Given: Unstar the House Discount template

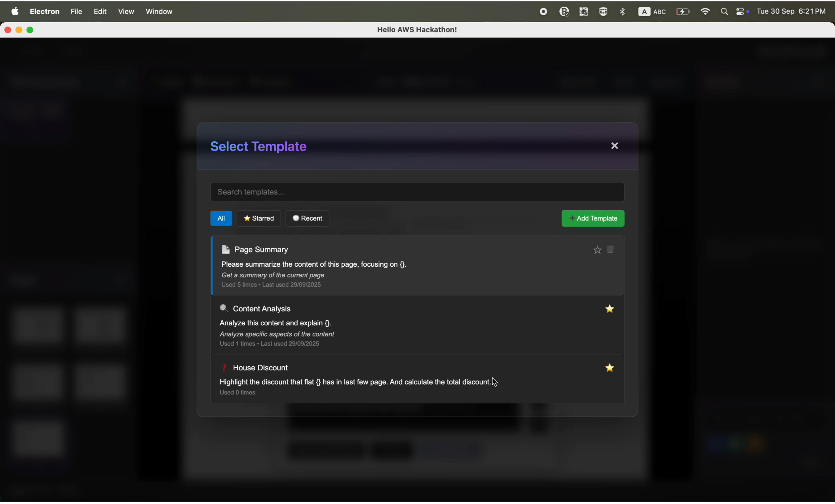Looking at the screenshot, I should (x=610, y=368).
